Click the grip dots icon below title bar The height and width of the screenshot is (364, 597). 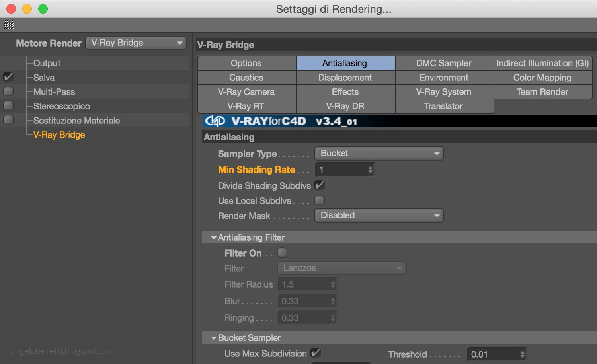click(x=9, y=25)
